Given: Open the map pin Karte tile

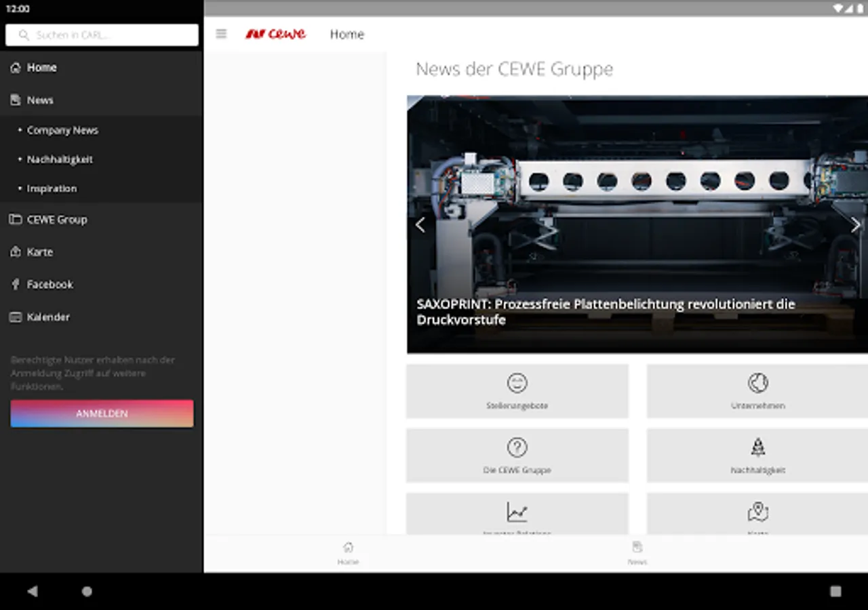Looking at the screenshot, I should pyautogui.click(x=757, y=514).
